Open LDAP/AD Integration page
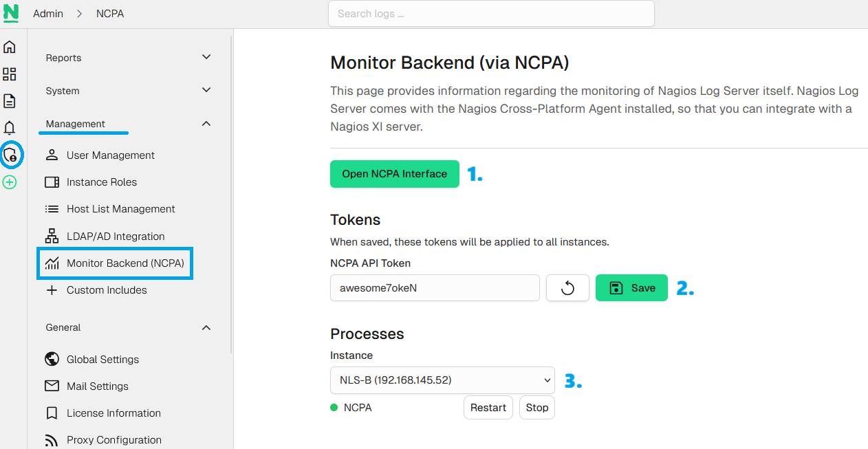 (115, 237)
